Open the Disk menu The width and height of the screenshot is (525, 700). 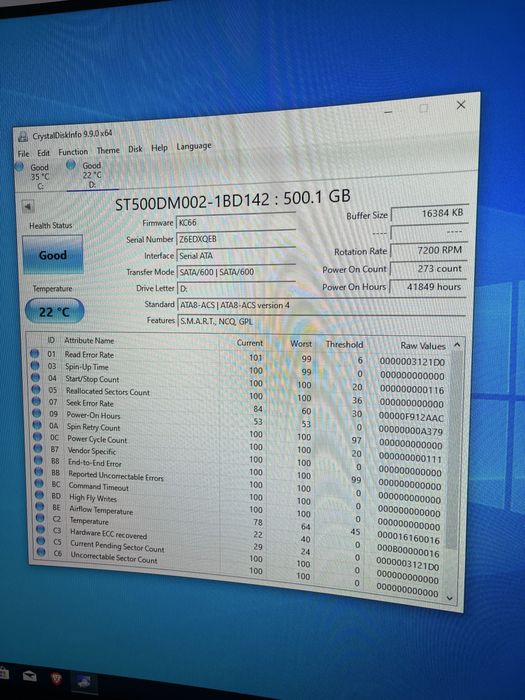(x=135, y=149)
